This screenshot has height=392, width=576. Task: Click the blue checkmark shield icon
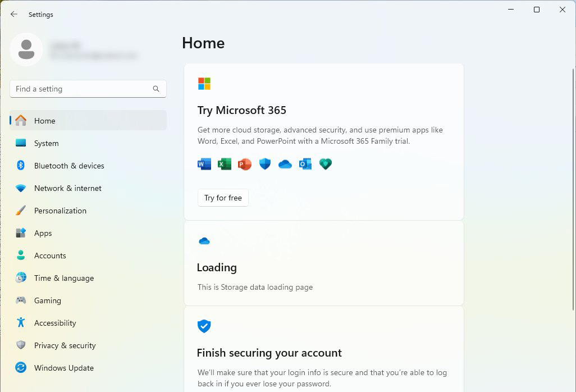[204, 326]
